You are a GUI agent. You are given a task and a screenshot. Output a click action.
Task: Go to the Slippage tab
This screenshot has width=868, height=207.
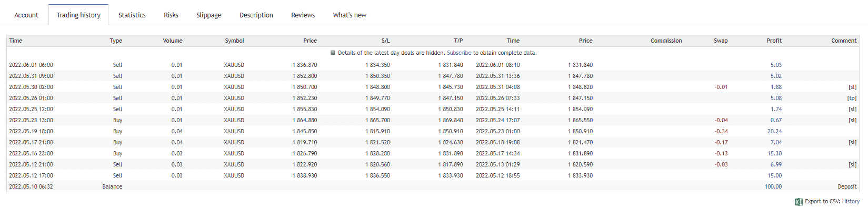coord(209,15)
